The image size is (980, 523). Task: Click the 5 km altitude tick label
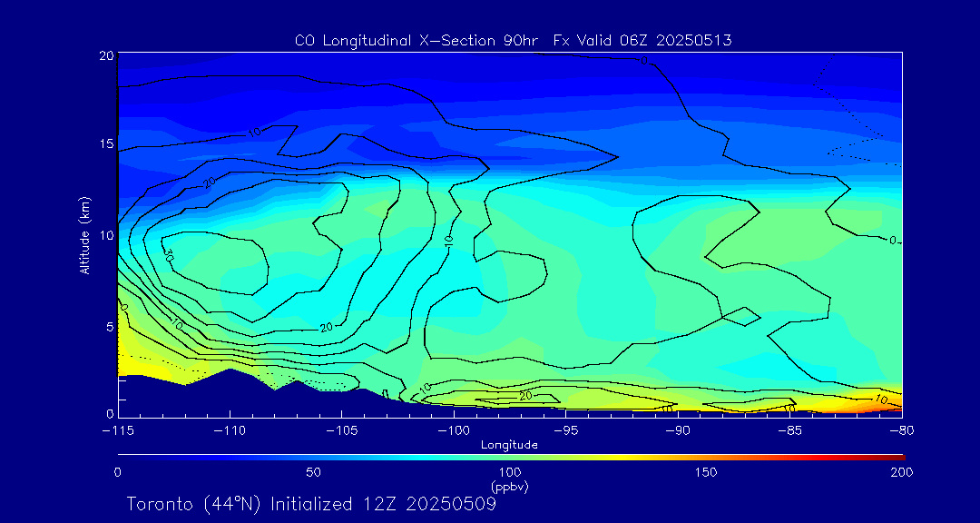click(x=108, y=325)
